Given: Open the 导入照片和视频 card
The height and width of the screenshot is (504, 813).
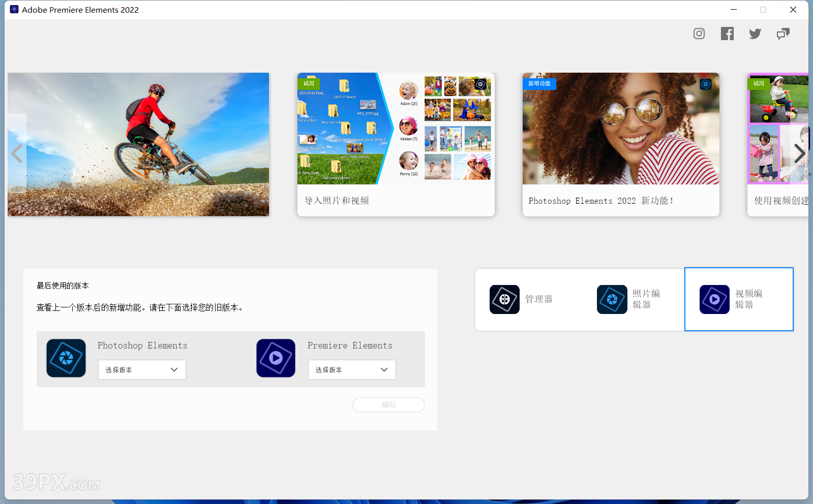Looking at the screenshot, I should [x=396, y=144].
